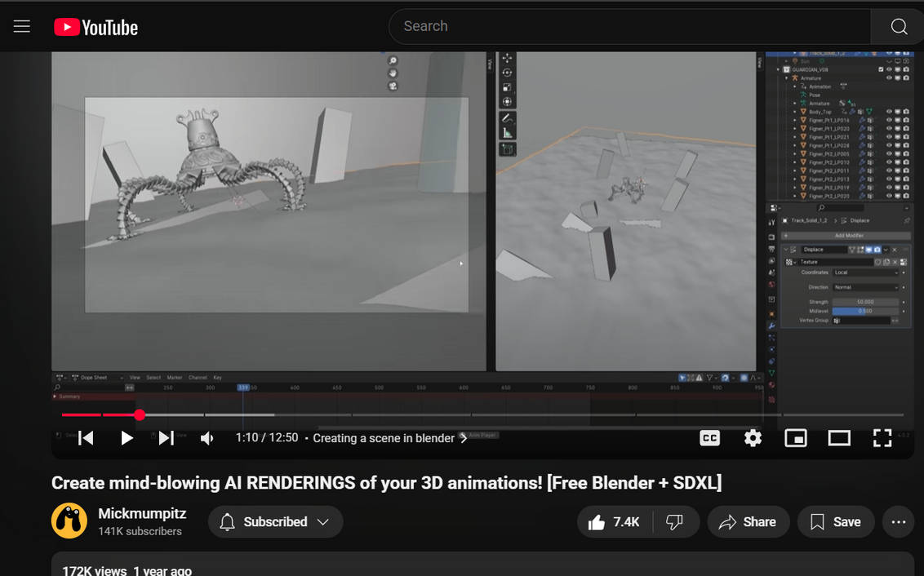The image size is (924, 576).
Task: Select the Annotate tool in Blender's toolbar
Action: point(507,118)
